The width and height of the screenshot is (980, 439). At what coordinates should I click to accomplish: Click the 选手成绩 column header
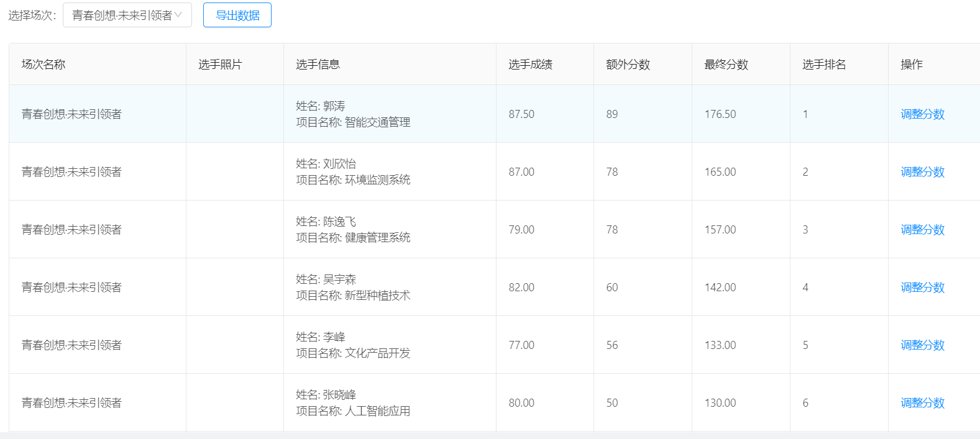coord(545,64)
